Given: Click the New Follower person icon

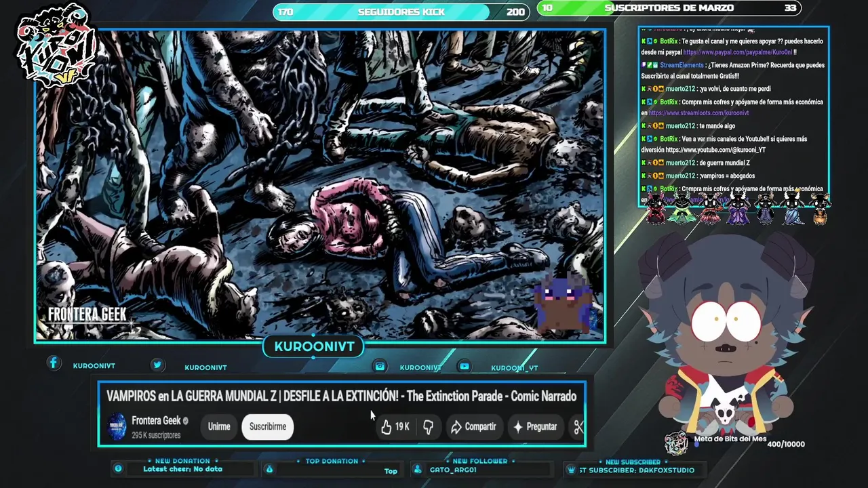Looking at the screenshot, I should pyautogui.click(x=418, y=469).
